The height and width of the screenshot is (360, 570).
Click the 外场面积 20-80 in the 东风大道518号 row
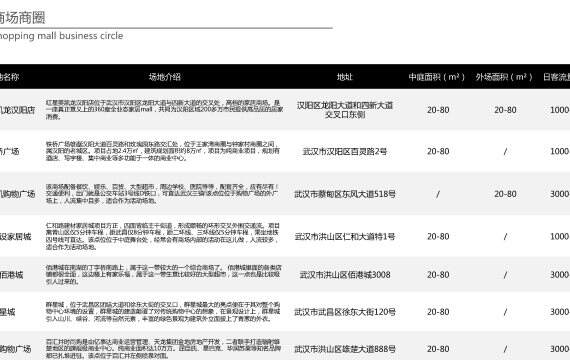coord(505,194)
